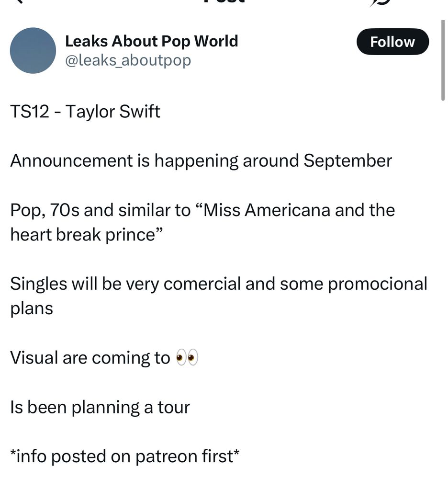Viewport: 448px width, 479px height.
Task: Open the Leaks About Pop World display name
Action: click(151, 41)
